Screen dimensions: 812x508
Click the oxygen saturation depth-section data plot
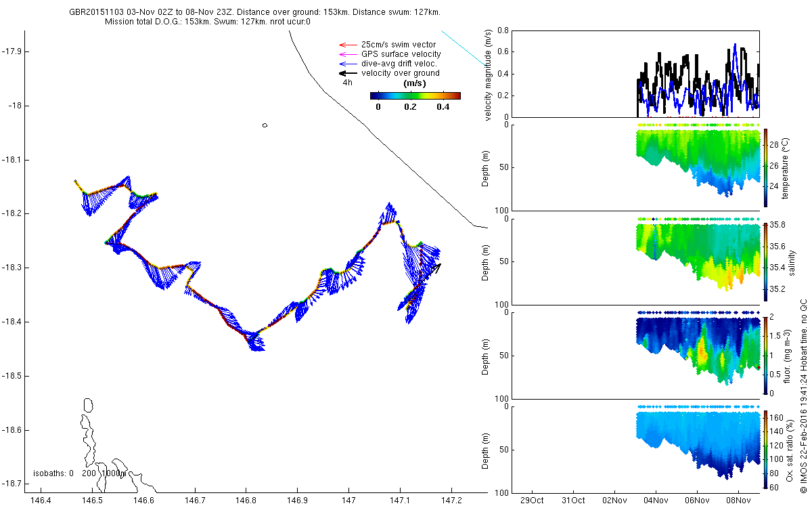[x=698, y=442]
